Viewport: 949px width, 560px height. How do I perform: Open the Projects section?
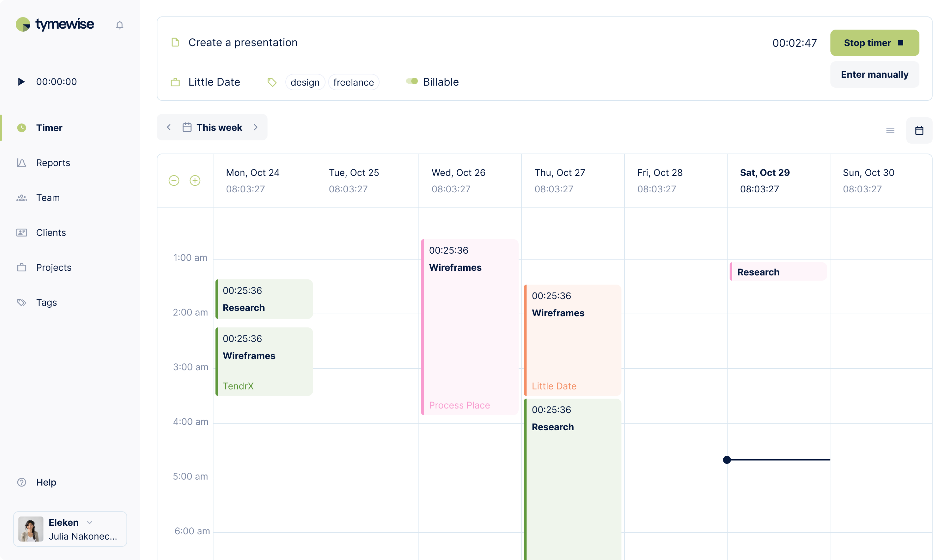(x=54, y=267)
